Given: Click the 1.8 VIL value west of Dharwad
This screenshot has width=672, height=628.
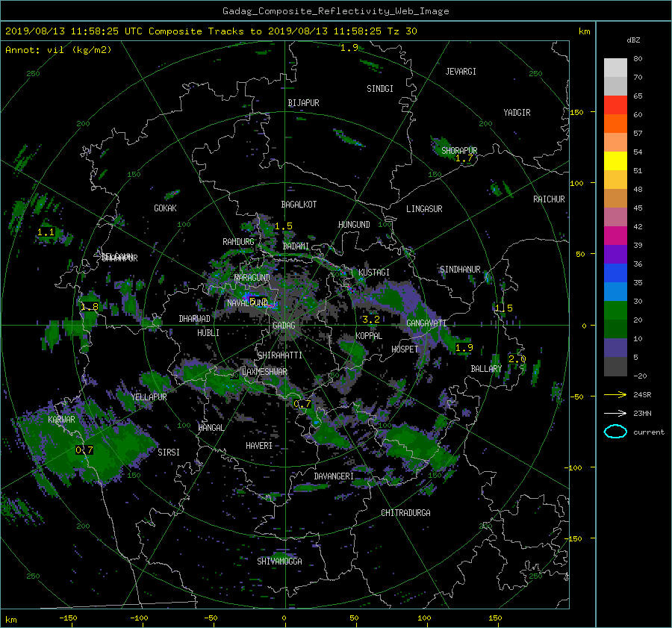Looking at the screenshot, I should pos(90,307).
